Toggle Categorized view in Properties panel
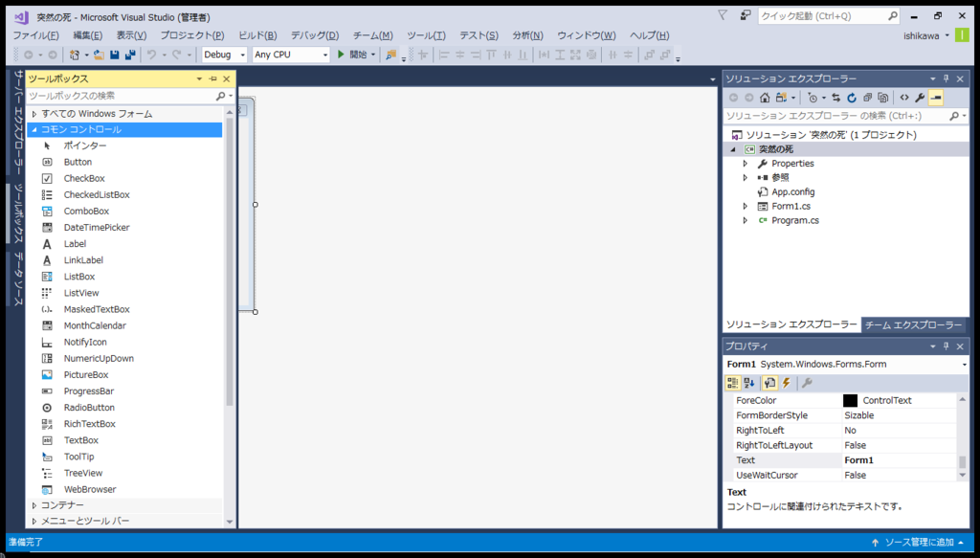Image resolution: width=980 pixels, height=558 pixels. 732,383
